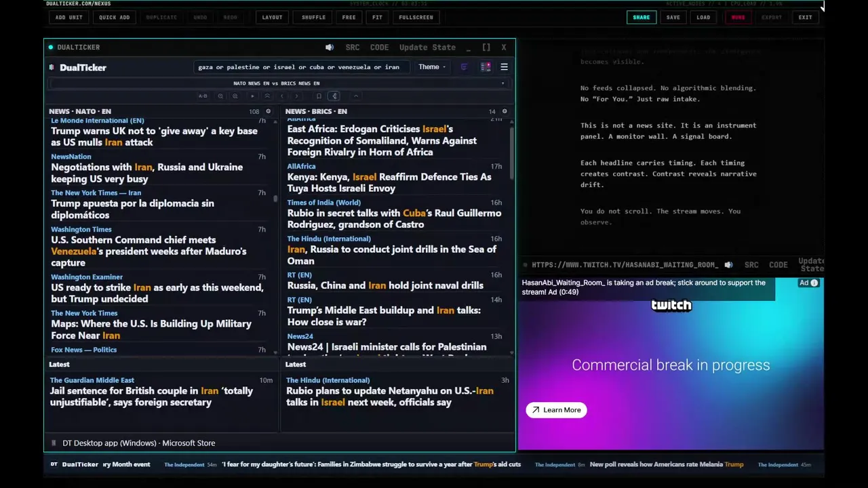Click 'Washington Examiner' source label
The height and width of the screenshot is (488, 868).
[86, 277]
